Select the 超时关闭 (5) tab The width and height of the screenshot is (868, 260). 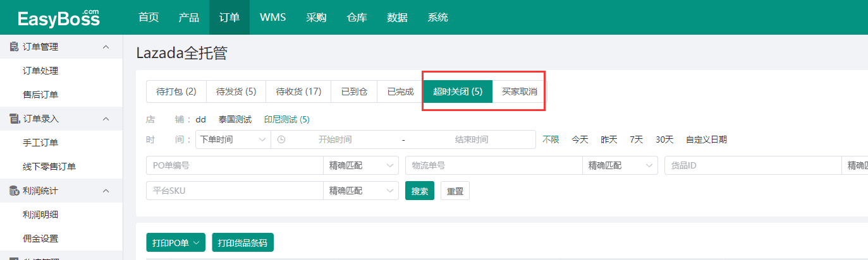click(458, 92)
